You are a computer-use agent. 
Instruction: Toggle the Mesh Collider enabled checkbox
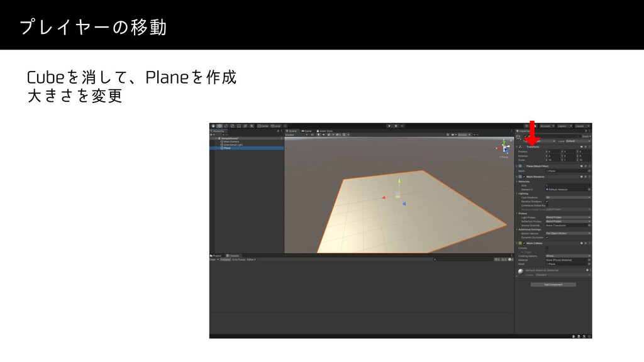pyautogui.click(x=525, y=243)
